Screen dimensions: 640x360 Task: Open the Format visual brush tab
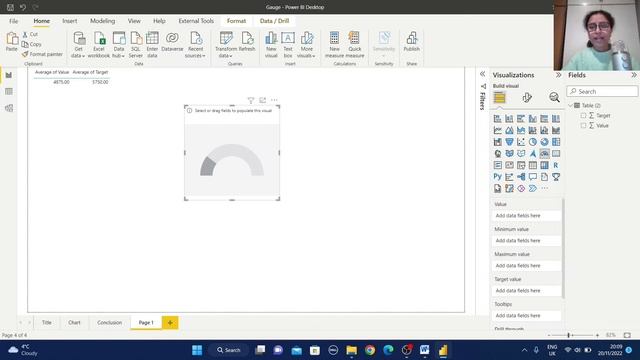[527, 98]
